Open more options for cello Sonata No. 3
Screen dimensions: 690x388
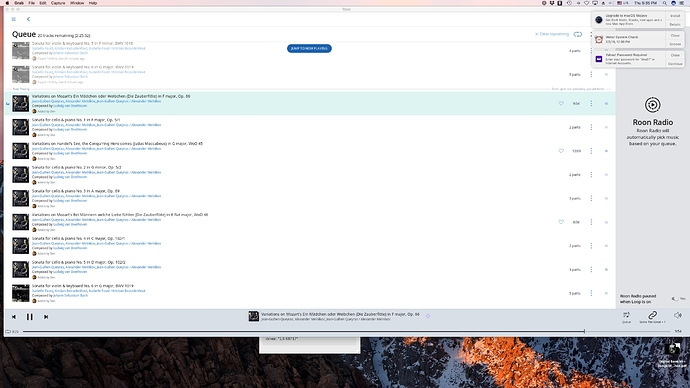coord(591,198)
